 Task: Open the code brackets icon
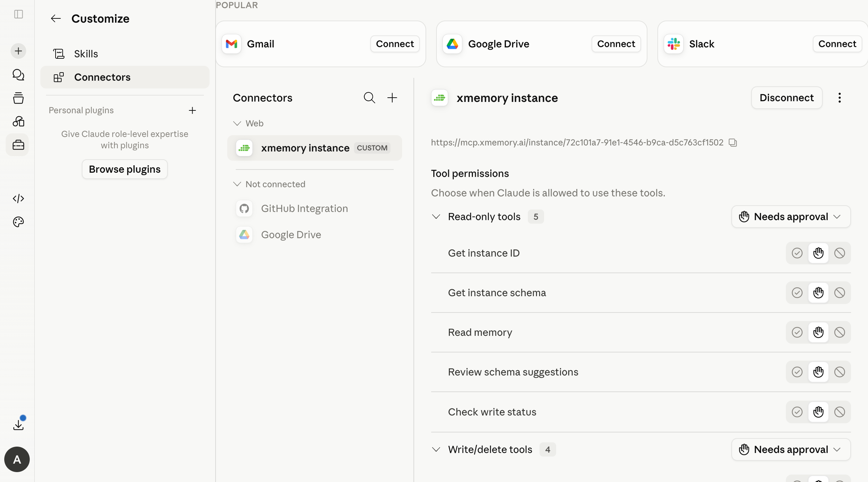click(x=18, y=199)
